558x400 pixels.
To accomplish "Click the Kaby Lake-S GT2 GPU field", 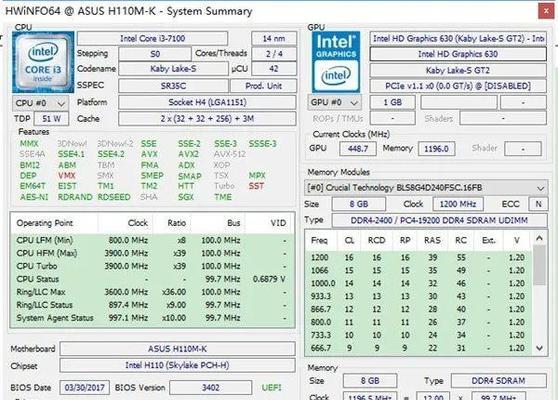I will point(458,70).
